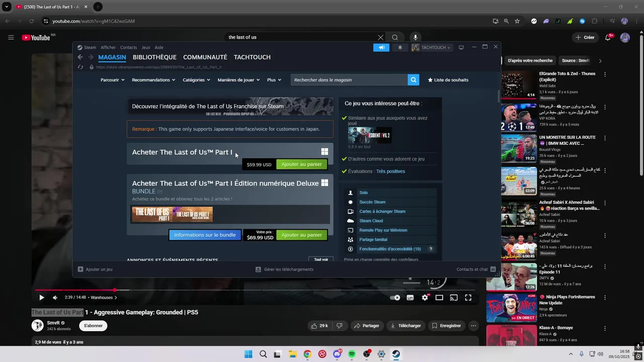
Task: Clear the YouTube search box text
Action: click(x=380, y=37)
